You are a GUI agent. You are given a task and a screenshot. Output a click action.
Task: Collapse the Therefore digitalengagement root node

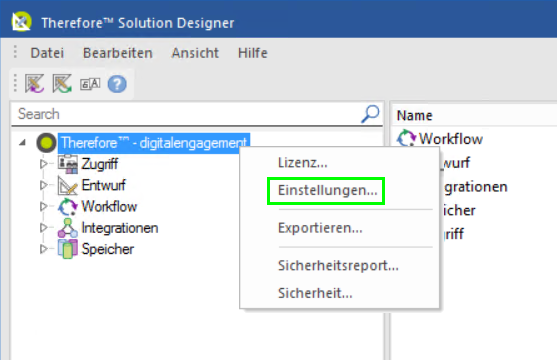(22, 143)
